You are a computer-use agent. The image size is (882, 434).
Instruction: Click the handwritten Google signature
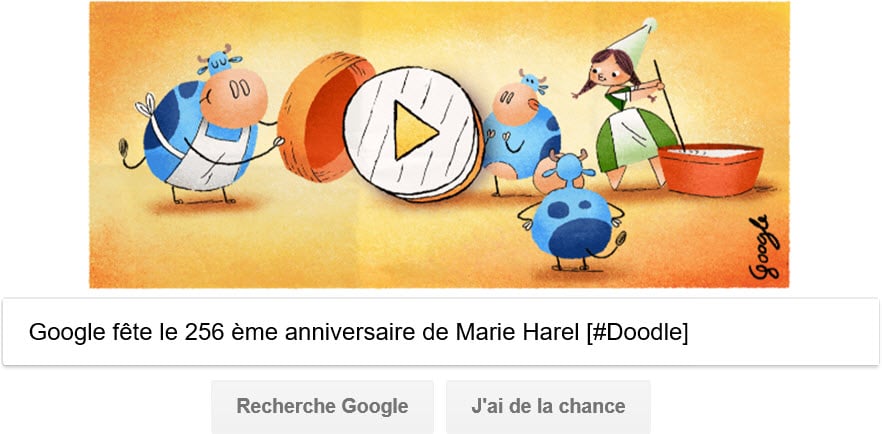click(765, 247)
